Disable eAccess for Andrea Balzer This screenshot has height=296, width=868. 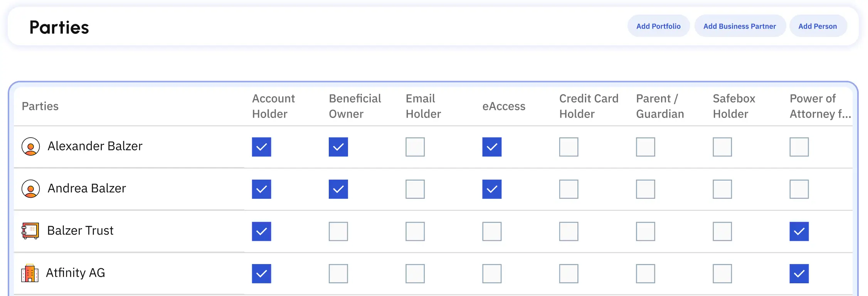pyautogui.click(x=491, y=189)
